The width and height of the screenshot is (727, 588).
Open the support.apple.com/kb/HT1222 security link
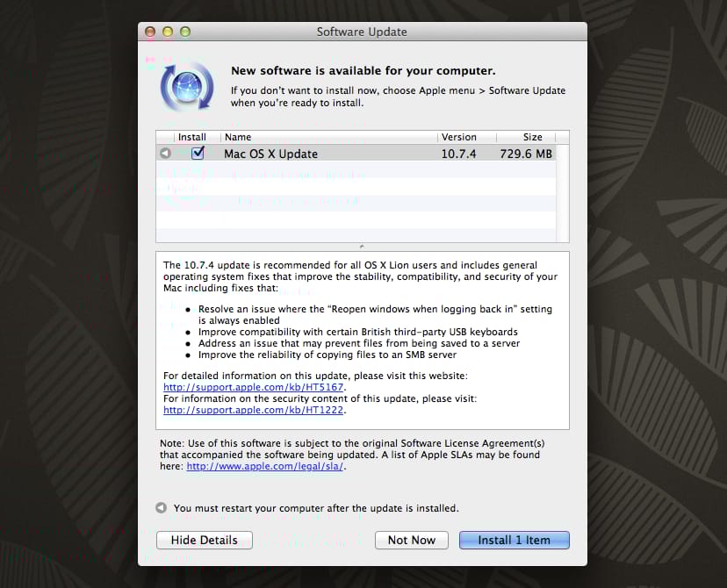253,410
